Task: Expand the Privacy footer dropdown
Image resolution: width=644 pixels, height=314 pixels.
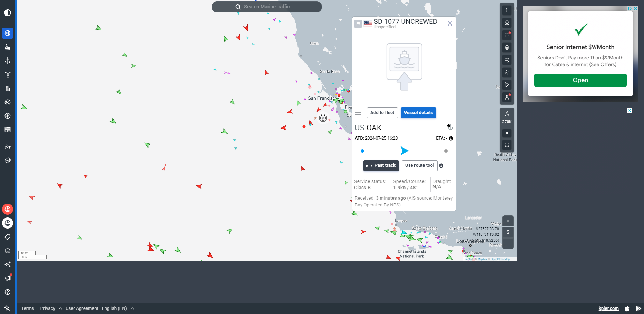Action: (51, 308)
